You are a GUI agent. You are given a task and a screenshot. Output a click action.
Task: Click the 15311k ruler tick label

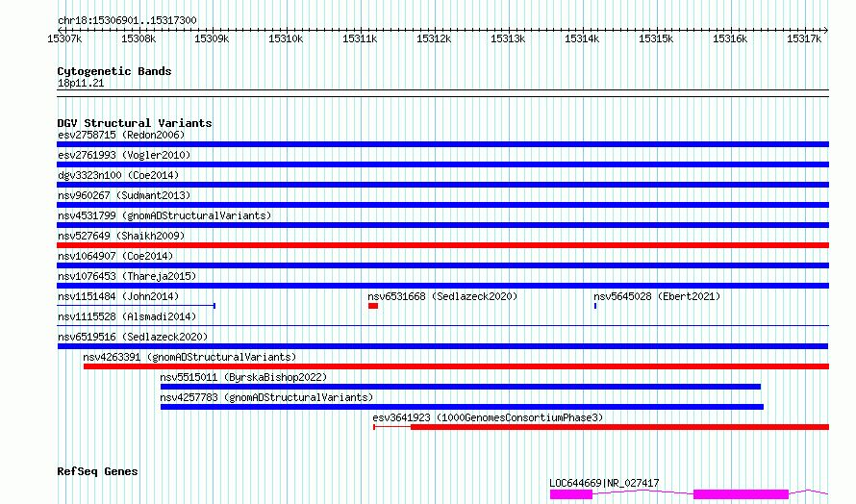360,38
